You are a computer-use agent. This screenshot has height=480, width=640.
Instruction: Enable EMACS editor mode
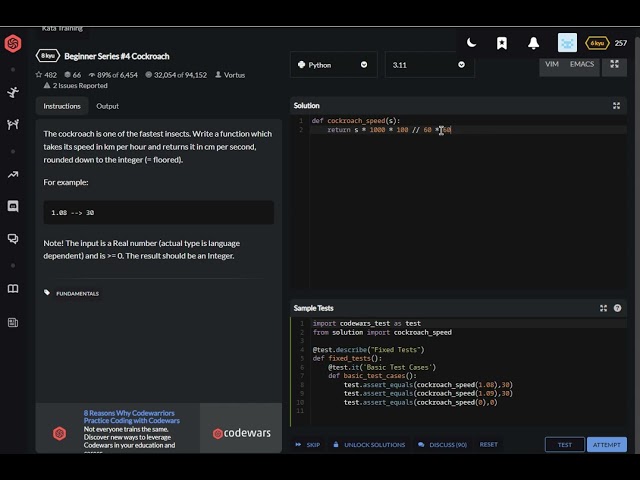click(582, 64)
